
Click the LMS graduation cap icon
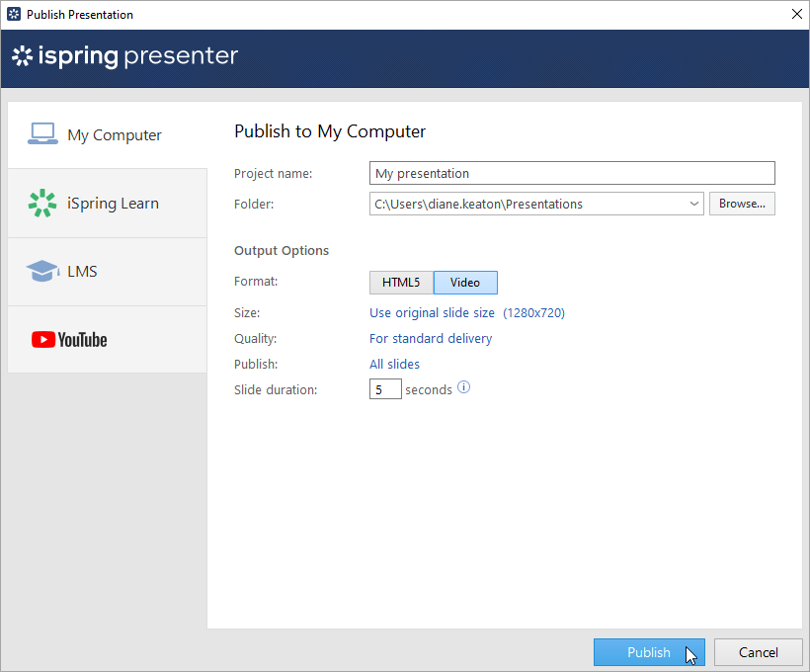point(42,272)
